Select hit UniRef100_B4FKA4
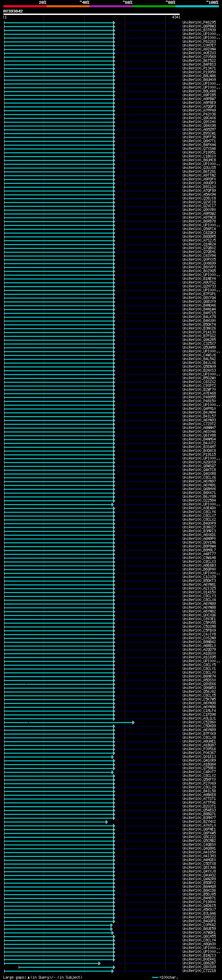Viewport: 222px width, 980px height. coord(199,145)
